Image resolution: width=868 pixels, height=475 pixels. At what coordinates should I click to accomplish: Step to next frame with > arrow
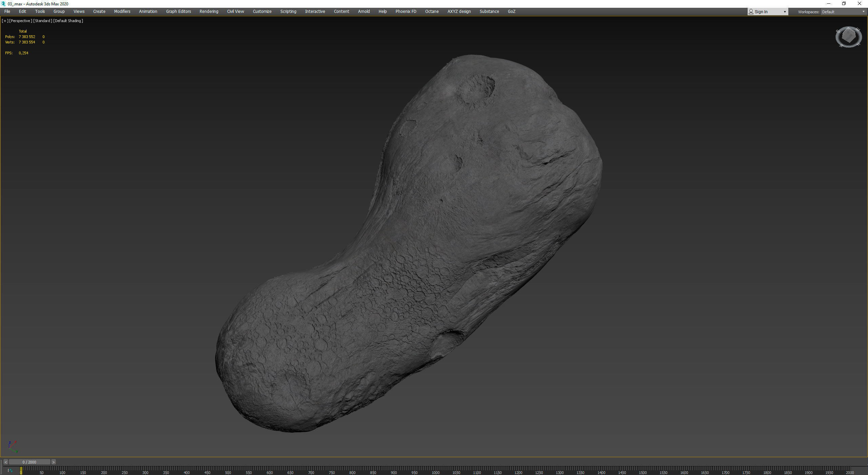tap(53, 462)
